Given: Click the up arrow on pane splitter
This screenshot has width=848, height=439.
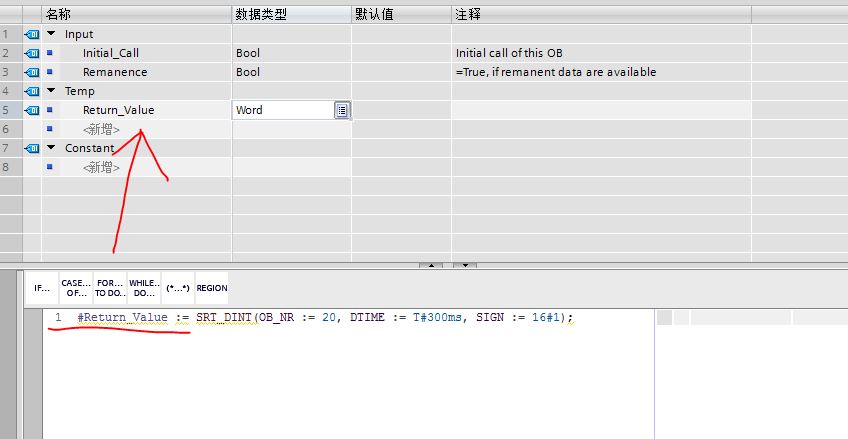Looking at the screenshot, I should [431, 265].
